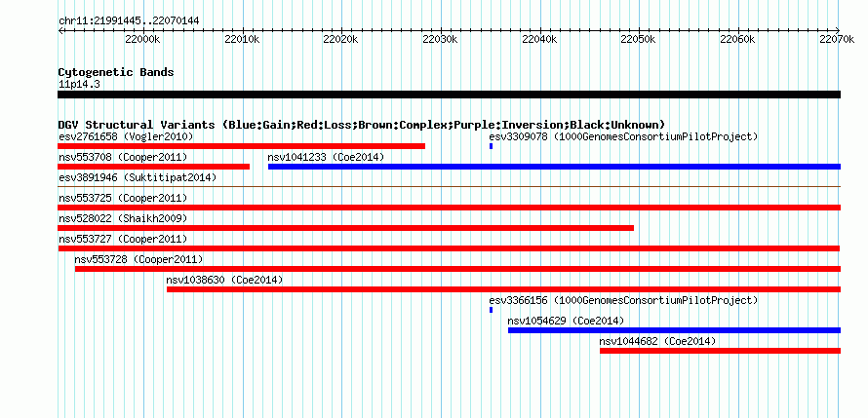Screen dimensions: 868x418
Task: Click the 22030k ruler tick label
Action: click(x=440, y=39)
